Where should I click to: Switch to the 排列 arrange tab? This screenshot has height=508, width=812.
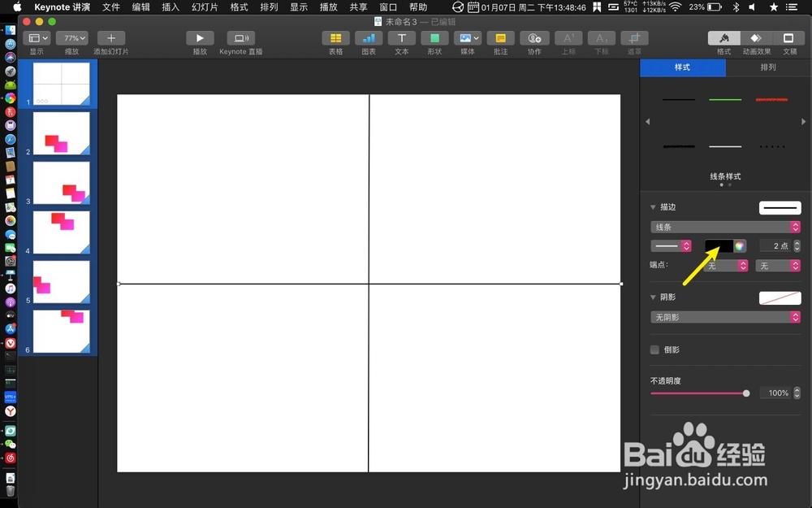[x=767, y=67]
